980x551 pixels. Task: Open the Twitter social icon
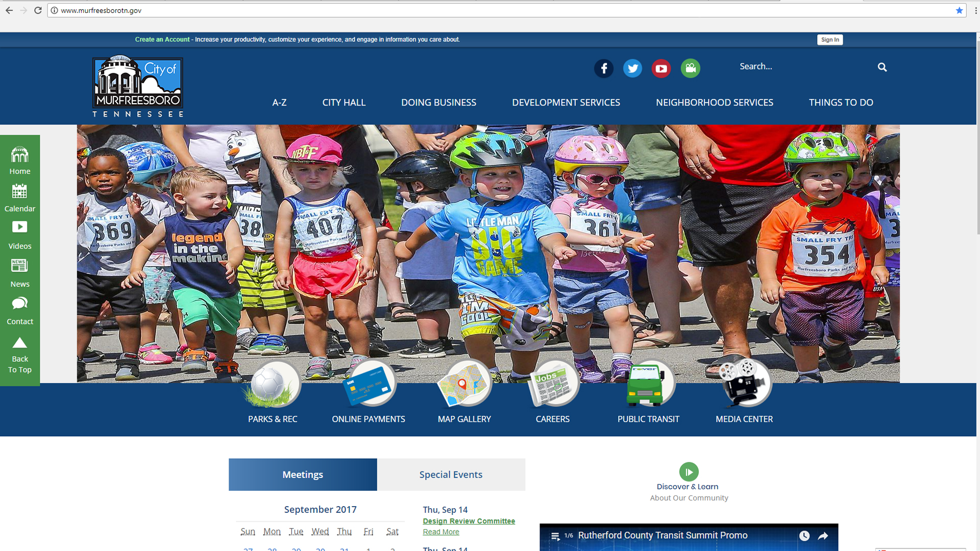pos(632,68)
